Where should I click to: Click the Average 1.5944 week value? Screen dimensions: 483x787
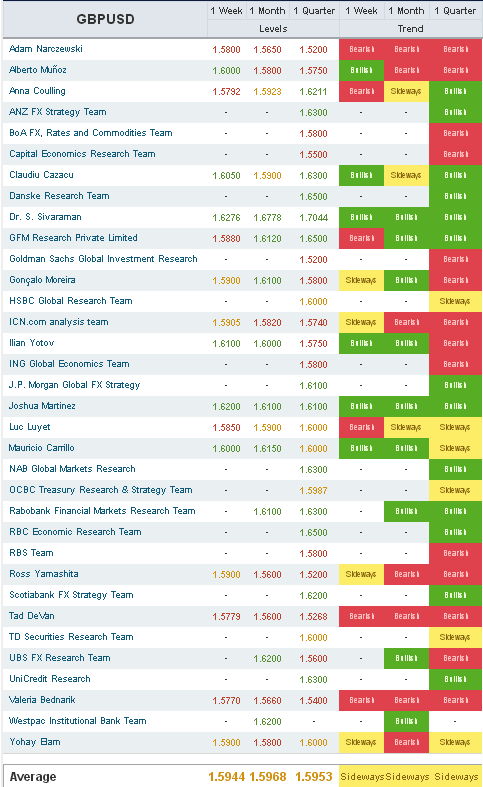[x=227, y=776]
